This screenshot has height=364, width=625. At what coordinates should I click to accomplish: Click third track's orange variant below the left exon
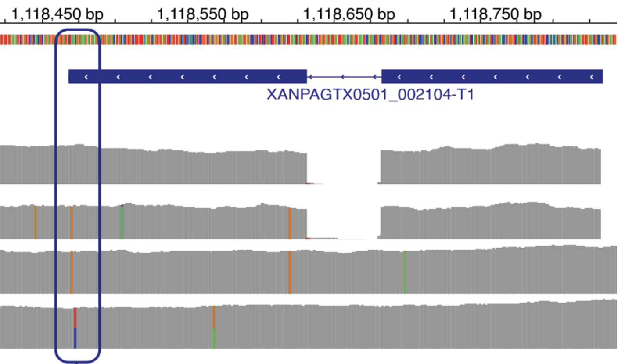290,272
